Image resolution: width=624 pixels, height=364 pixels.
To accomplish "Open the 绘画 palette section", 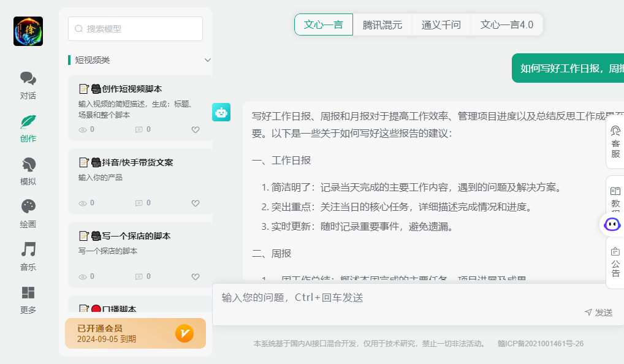I will 28,214.
